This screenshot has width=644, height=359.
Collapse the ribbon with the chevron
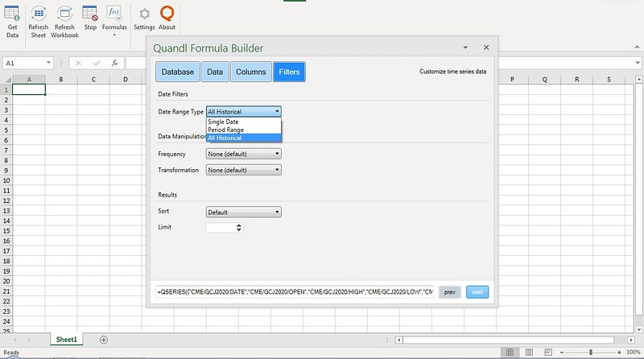point(637,47)
